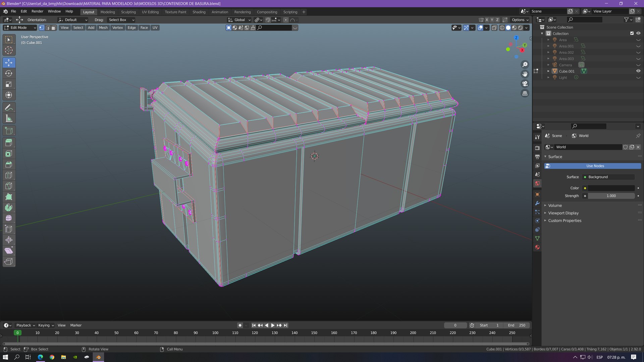This screenshot has width=644, height=362.
Task: Select the Add Cube tool
Action: click(9, 131)
